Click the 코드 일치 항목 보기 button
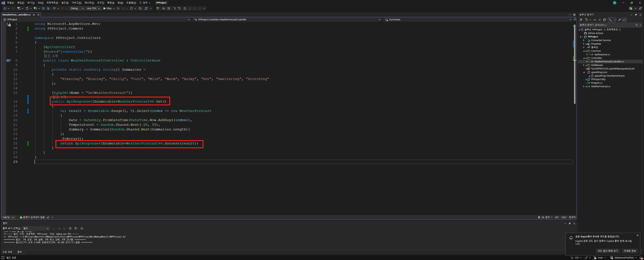The height and width of the screenshot is (260, 644). 607,251
